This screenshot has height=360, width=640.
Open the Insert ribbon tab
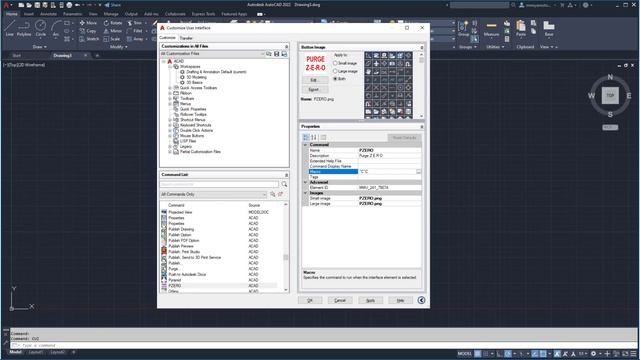click(x=29, y=14)
